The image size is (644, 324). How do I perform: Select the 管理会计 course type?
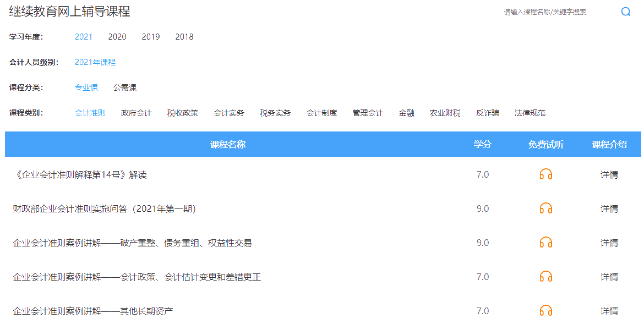coord(367,112)
